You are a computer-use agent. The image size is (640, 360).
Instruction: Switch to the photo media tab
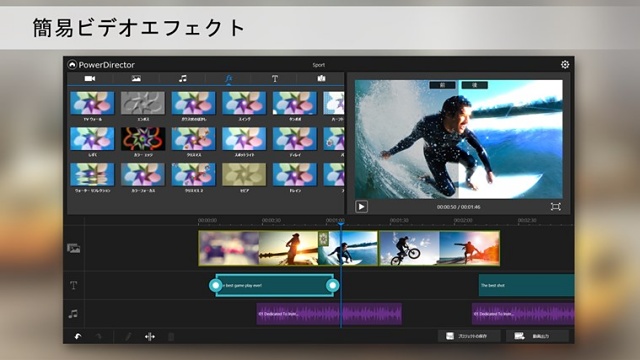pos(136,78)
